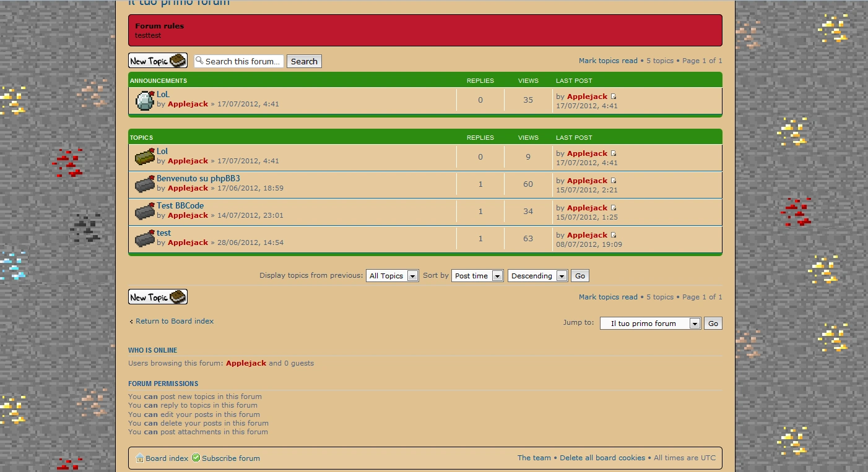Click Board index link in footer
The width and height of the screenshot is (868, 472).
[x=167, y=458]
